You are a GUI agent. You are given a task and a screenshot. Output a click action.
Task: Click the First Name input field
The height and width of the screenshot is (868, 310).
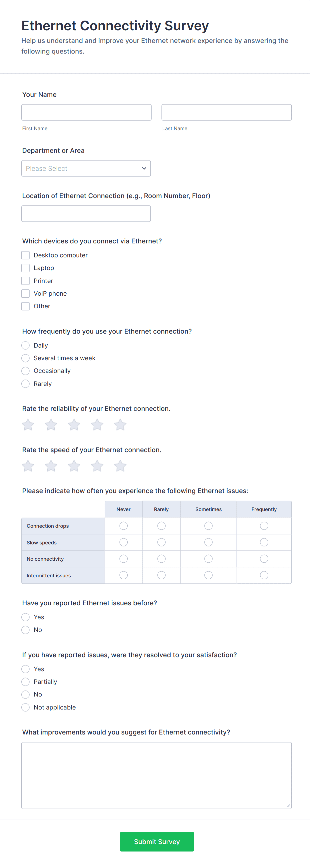[x=86, y=112]
